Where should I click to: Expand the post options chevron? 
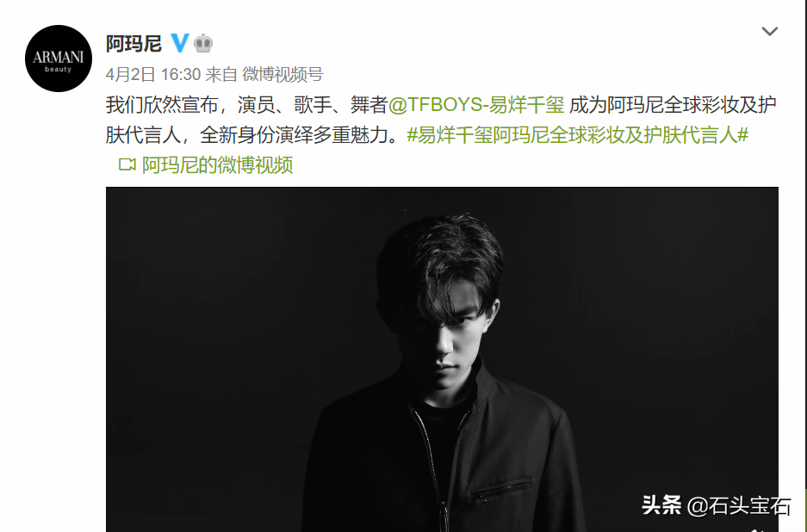pos(769,31)
